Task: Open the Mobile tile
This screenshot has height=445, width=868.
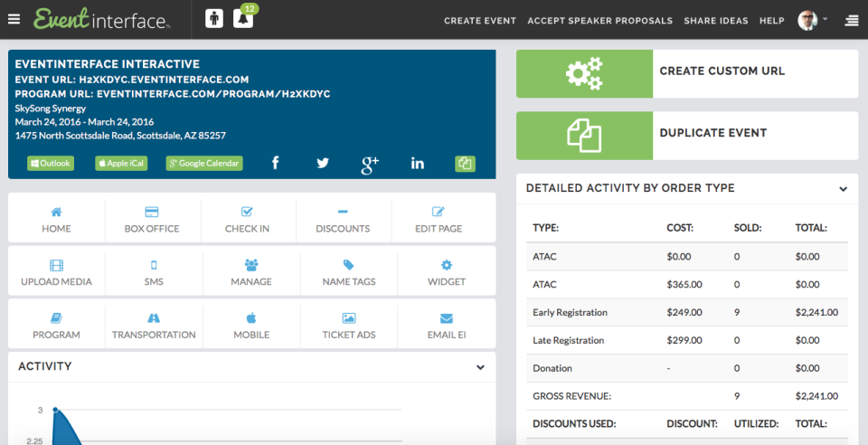Action: 251,326
